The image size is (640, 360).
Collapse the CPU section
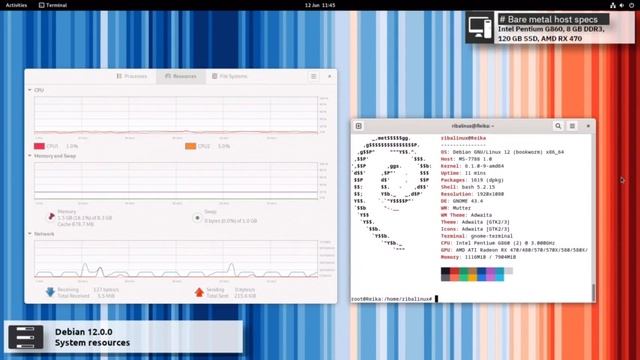[x=30, y=90]
